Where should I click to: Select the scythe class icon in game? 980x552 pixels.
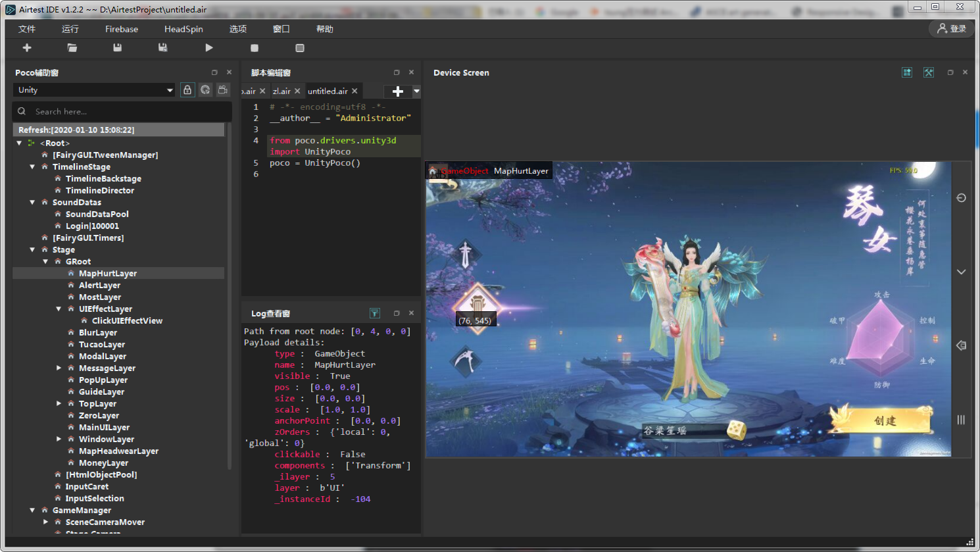pyautogui.click(x=466, y=361)
